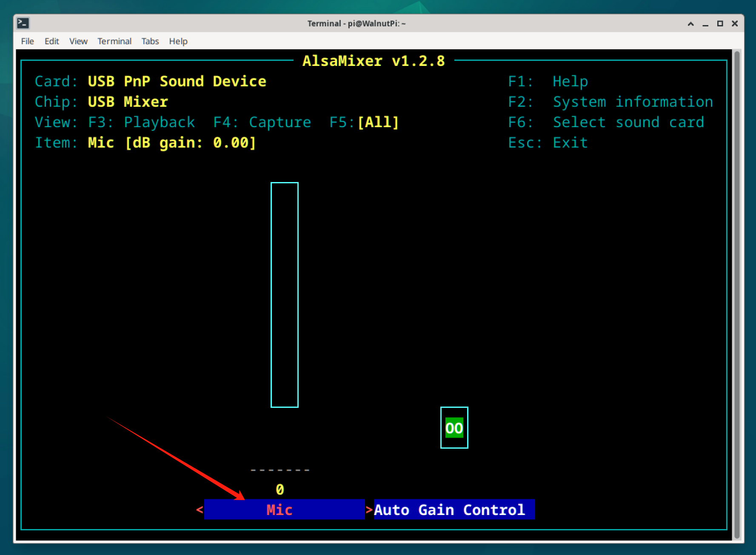Open the Terminal menu
This screenshot has width=756, height=555.
click(x=114, y=41)
